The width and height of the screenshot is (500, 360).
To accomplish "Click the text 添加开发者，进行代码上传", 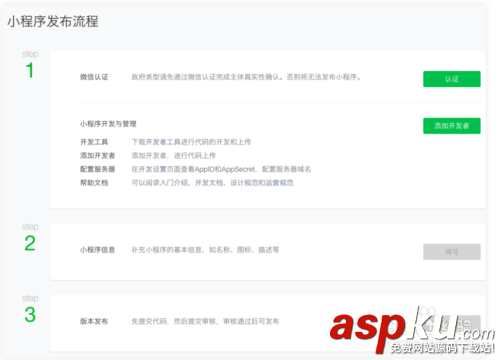I will [x=173, y=156].
